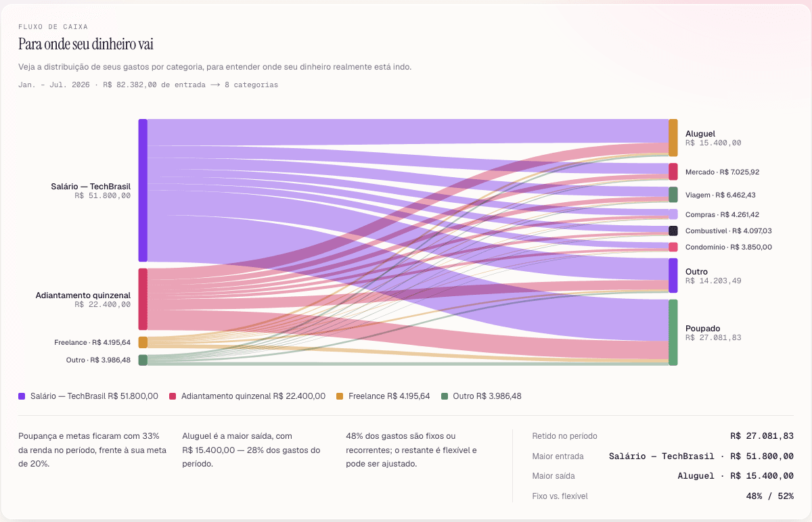The width and height of the screenshot is (812, 522).
Task: Click legend text 'Adiantamento quinzenal R$ 22.400,00'
Action: tap(253, 396)
